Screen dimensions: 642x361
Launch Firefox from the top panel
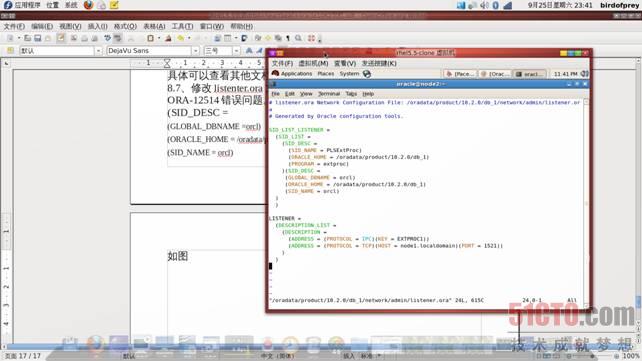88,5
